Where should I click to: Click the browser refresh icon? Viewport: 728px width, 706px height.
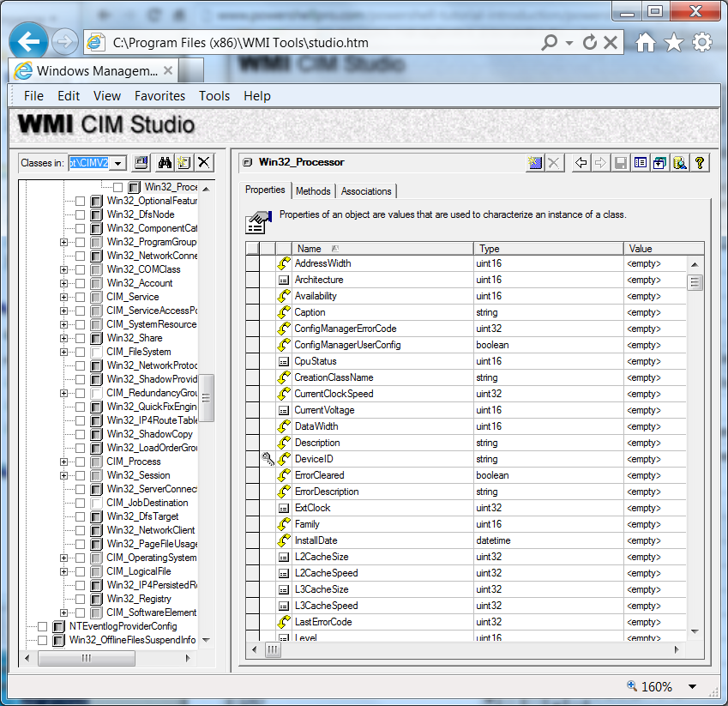[x=590, y=42]
